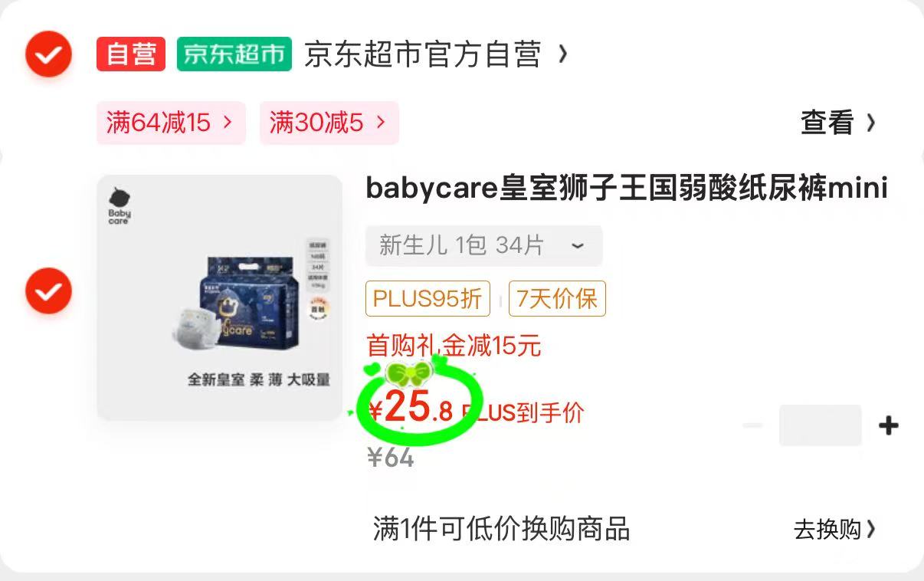Tap the 7天价保 tag
Screen dimensions: 924x581
(557, 298)
